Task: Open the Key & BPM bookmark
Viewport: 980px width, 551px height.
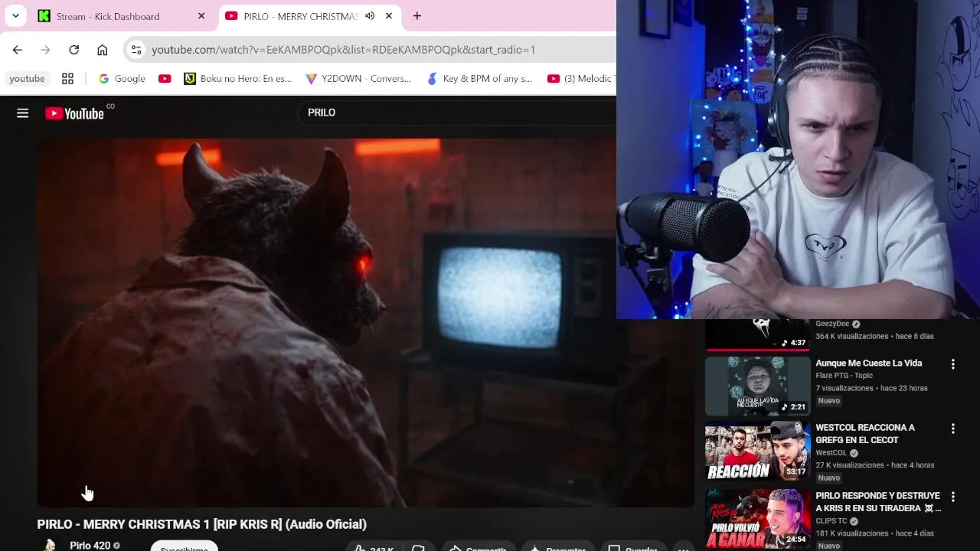Action: pos(479,79)
